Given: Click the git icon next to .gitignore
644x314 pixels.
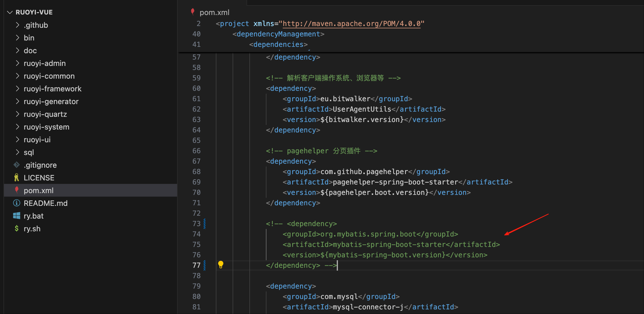Looking at the screenshot, I should [x=16, y=165].
